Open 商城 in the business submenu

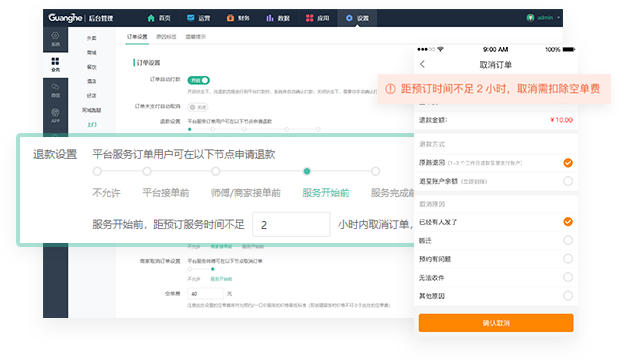pos(92,53)
